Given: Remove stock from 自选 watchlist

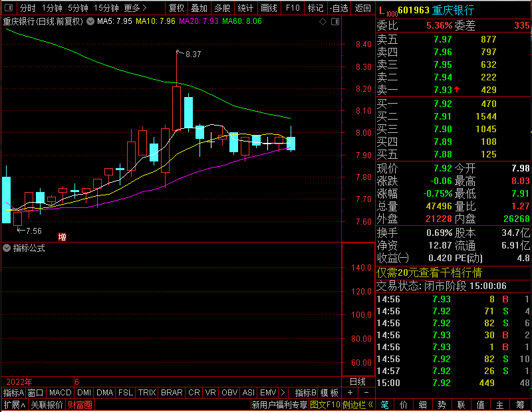Looking at the screenshot, I should click(339, 8).
